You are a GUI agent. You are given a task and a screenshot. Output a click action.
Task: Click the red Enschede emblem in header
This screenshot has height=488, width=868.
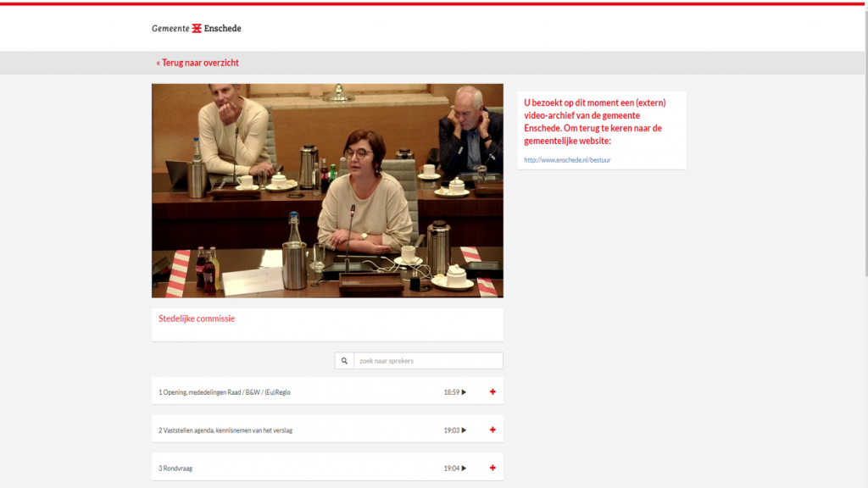point(197,28)
